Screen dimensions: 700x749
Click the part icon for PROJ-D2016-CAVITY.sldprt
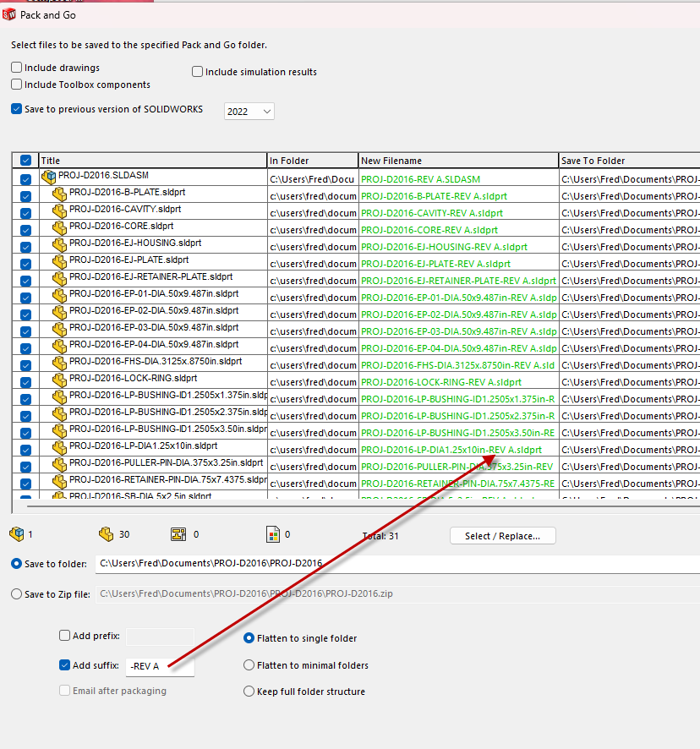[59, 210]
